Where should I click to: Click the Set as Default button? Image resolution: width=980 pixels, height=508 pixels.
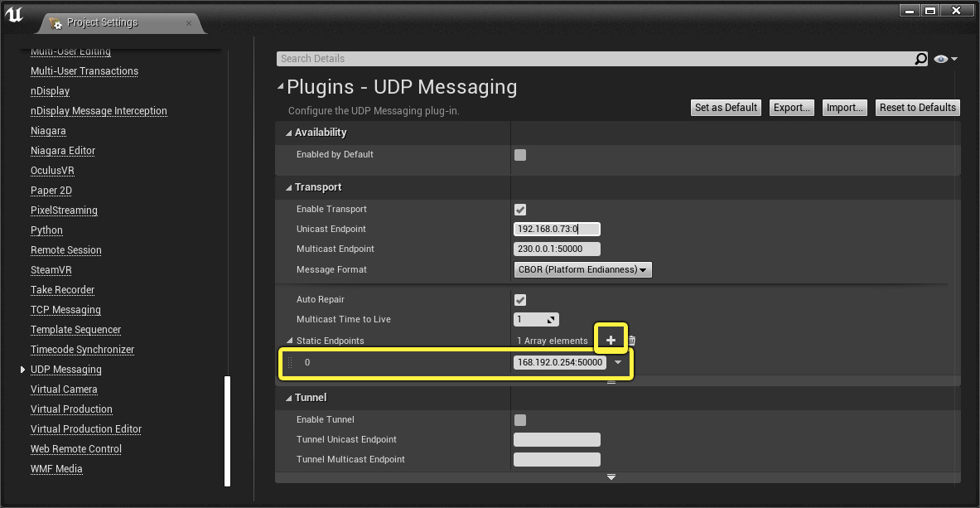point(726,108)
